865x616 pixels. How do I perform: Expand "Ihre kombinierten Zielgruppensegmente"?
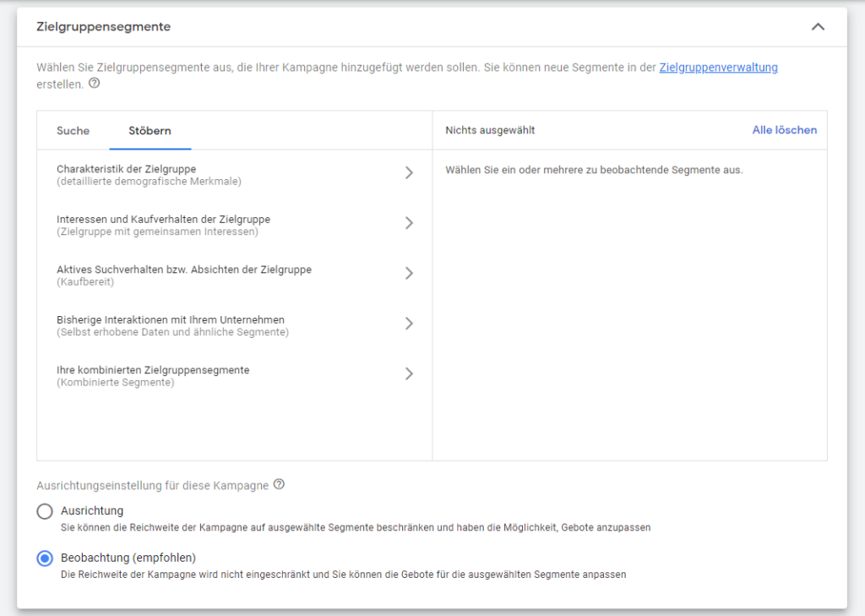point(409,373)
